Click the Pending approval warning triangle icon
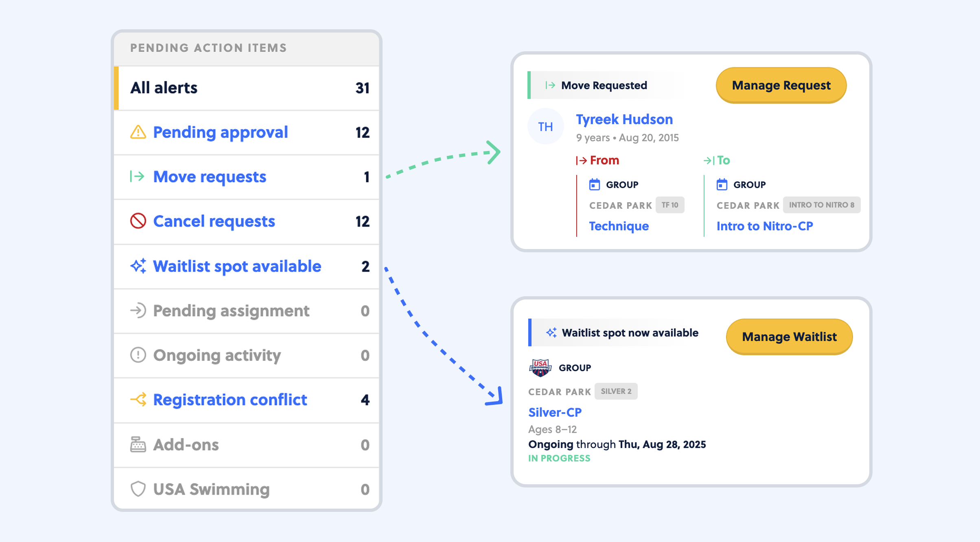980x542 pixels. [138, 132]
